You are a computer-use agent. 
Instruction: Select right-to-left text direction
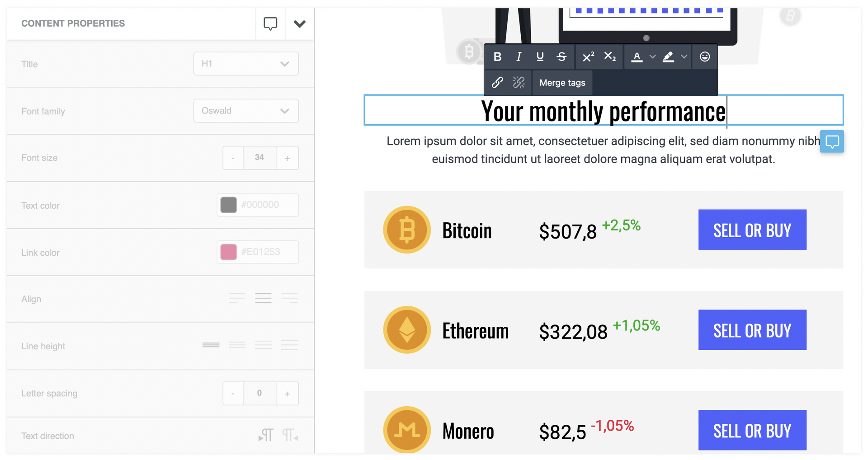(x=290, y=436)
